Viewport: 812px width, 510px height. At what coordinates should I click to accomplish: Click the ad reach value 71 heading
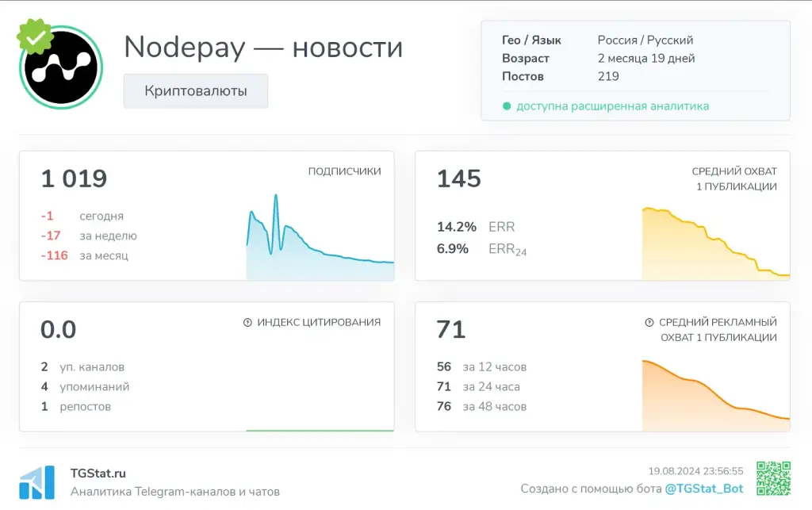click(451, 330)
